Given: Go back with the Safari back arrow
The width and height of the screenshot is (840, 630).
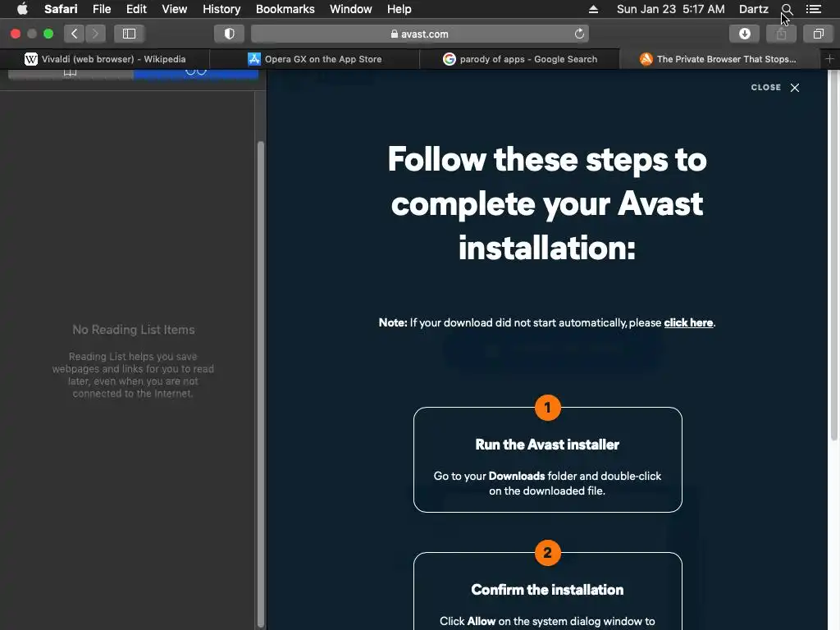Looking at the screenshot, I should (x=75, y=34).
